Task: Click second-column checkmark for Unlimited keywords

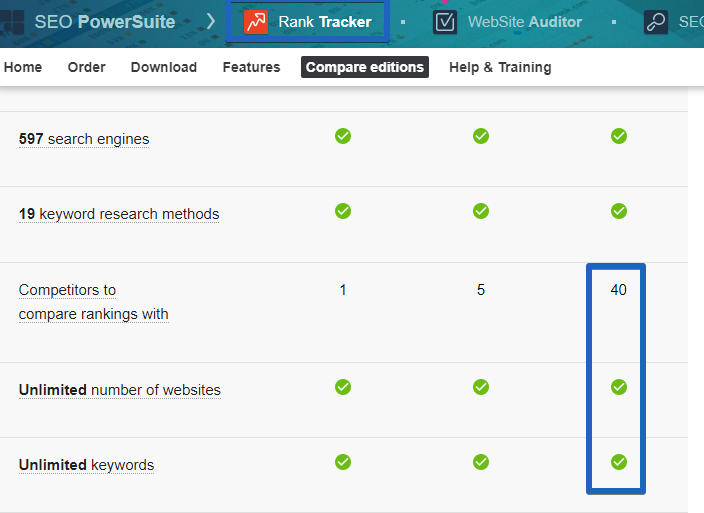Action: coord(481,462)
